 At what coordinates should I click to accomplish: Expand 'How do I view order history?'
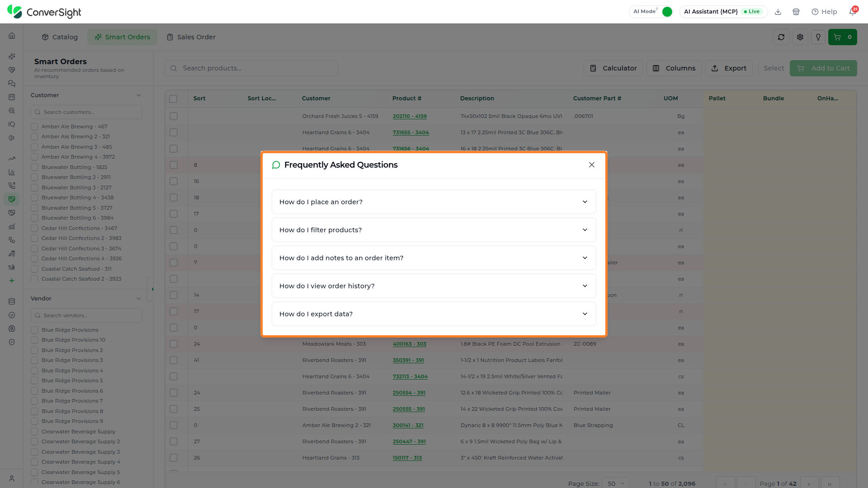point(434,286)
